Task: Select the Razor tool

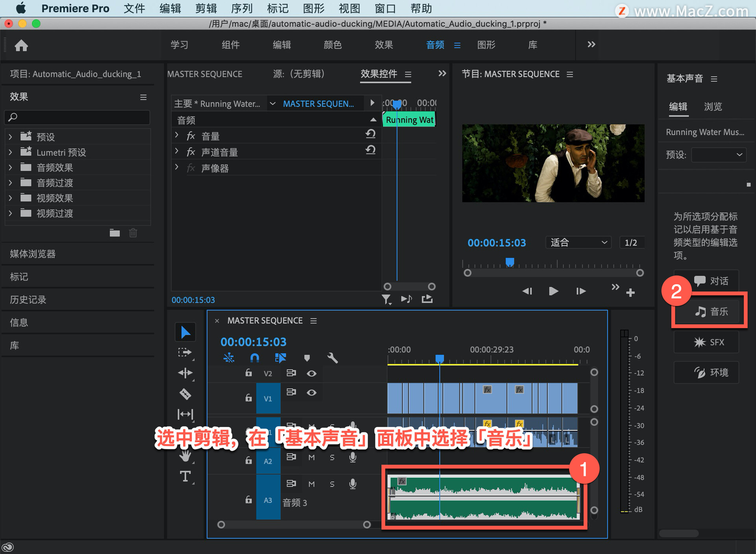Action: click(185, 394)
